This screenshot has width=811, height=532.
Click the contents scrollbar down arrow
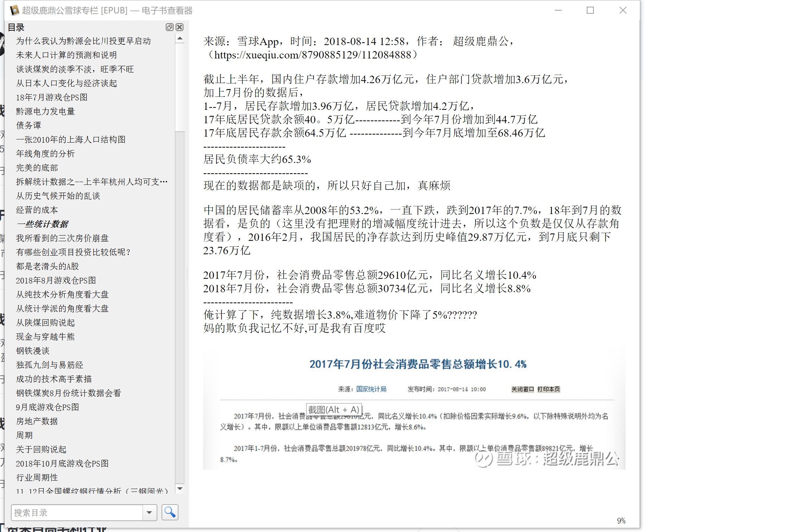(180, 489)
